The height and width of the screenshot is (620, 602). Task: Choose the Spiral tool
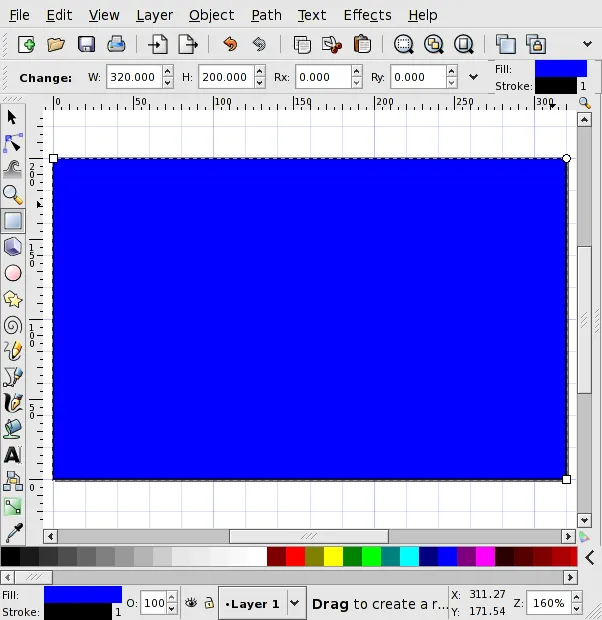(x=13, y=325)
